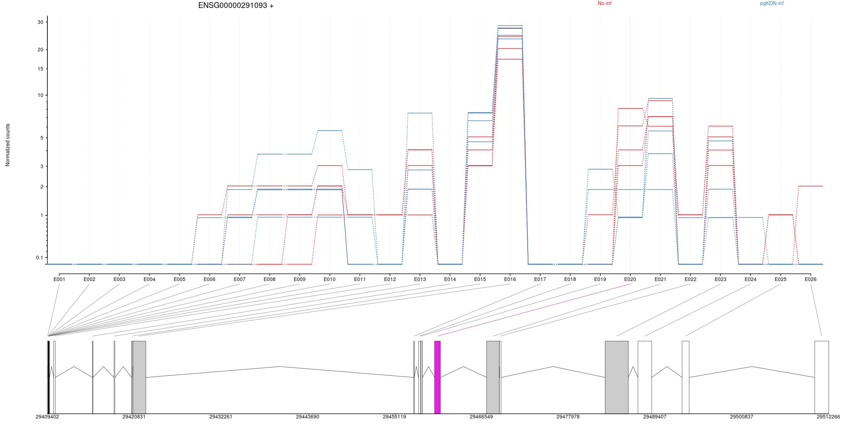Click exon label E002
The height and width of the screenshot is (434, 868).
tap(89, 279)
